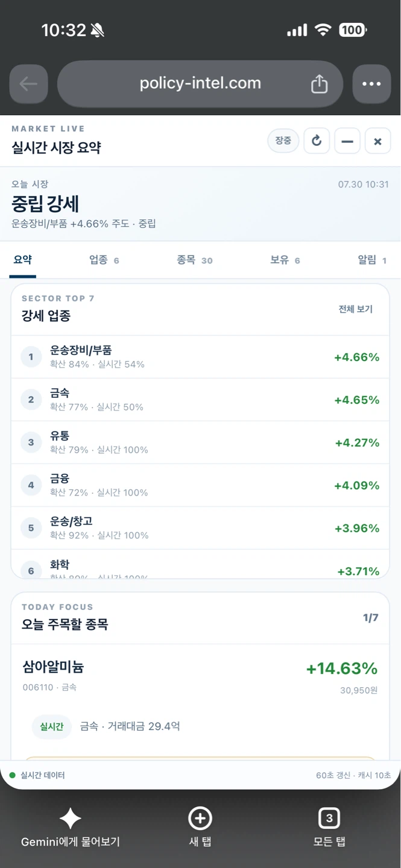Expand the 금융 sector row

click(x=200, y=485)
